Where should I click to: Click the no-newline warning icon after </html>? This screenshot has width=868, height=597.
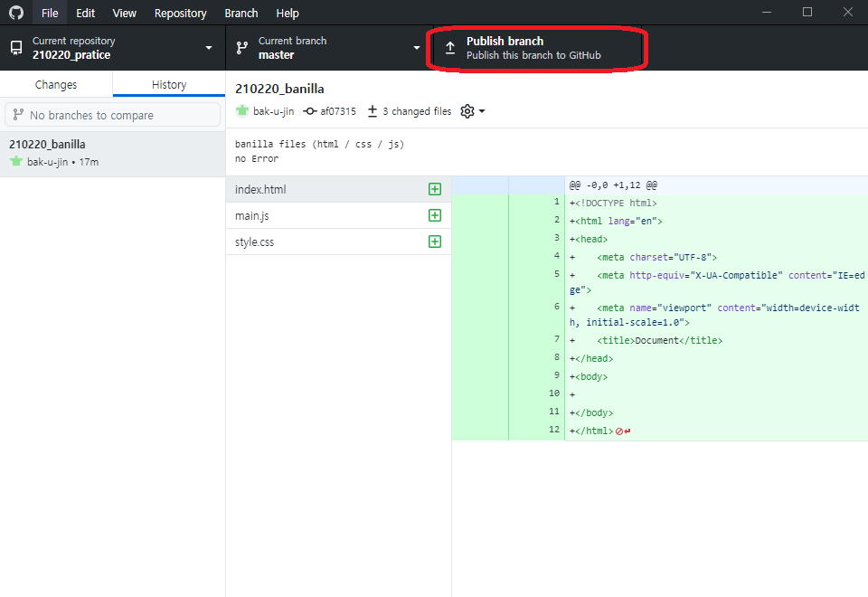point(623,431)
